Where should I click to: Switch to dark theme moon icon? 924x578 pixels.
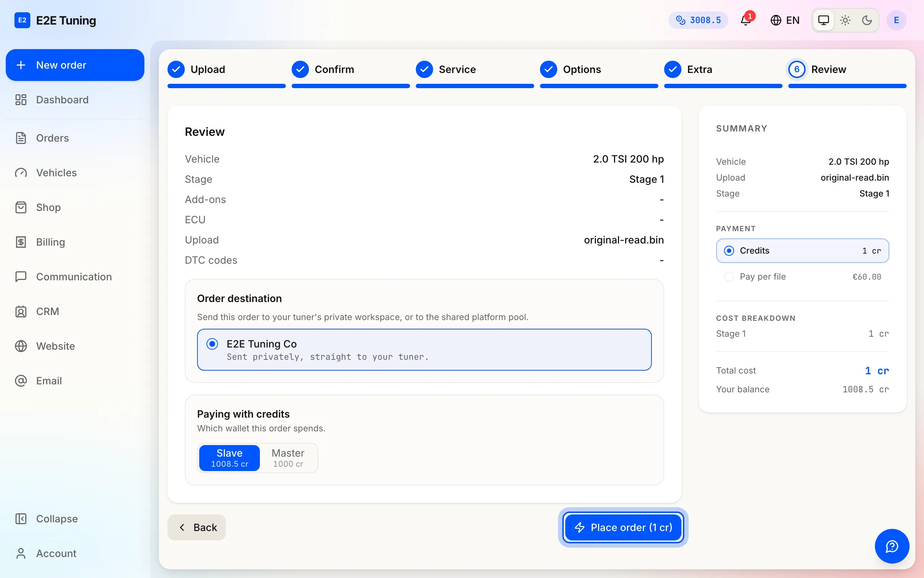[867, 20]
